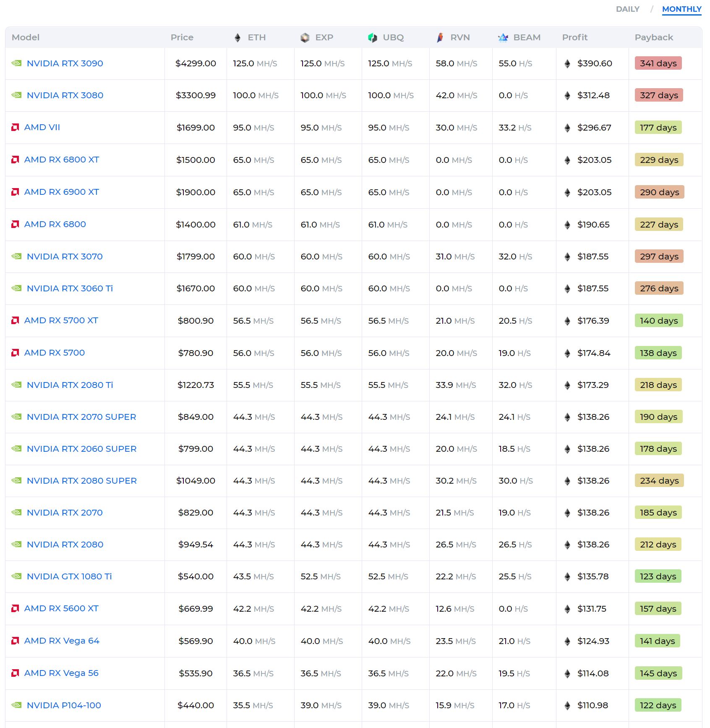Click the "290 days" payback badge
This screenshot has height=728, width=710.
(660, 192)
